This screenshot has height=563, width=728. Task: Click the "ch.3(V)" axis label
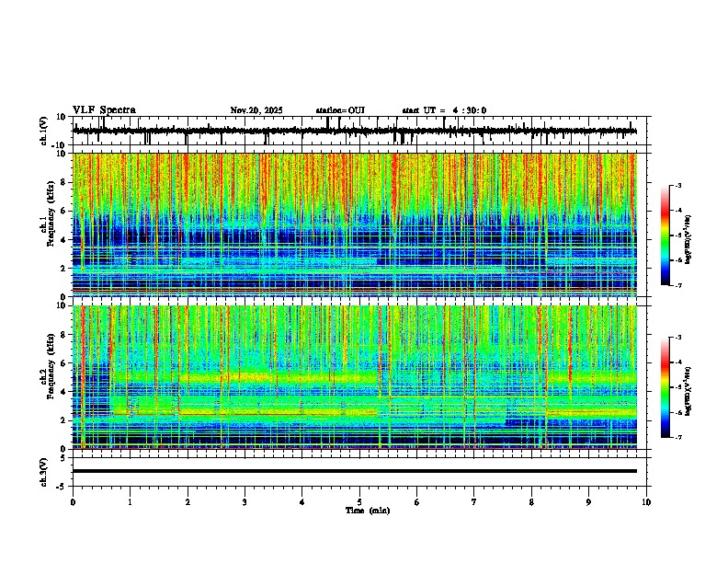pyautogui.click(x=44, y=472)
